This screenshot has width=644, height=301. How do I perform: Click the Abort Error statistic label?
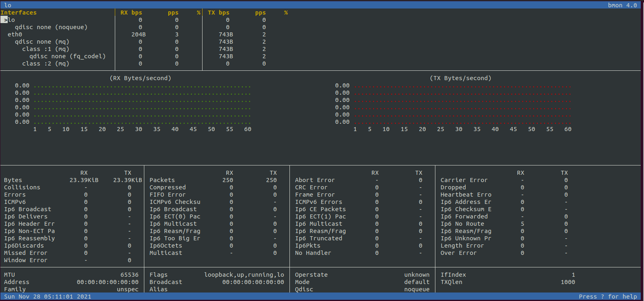click(315, 180)
